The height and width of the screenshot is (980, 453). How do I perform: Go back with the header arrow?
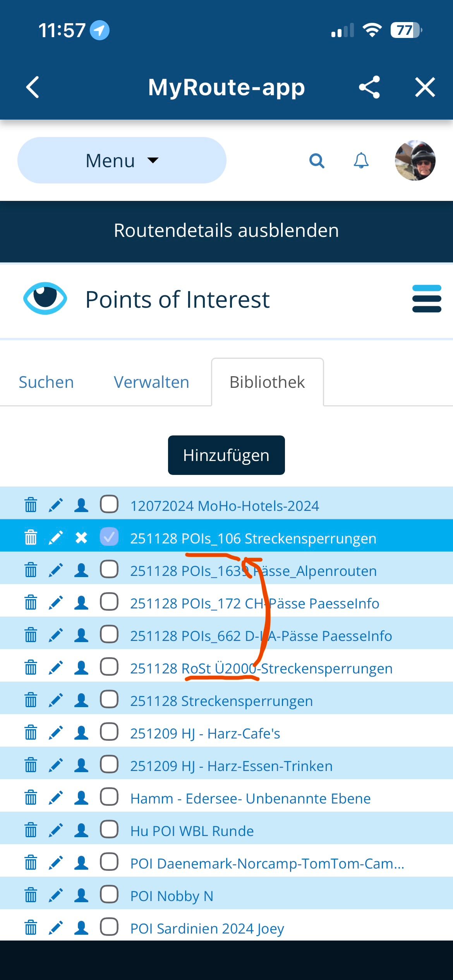coord(33,87)
